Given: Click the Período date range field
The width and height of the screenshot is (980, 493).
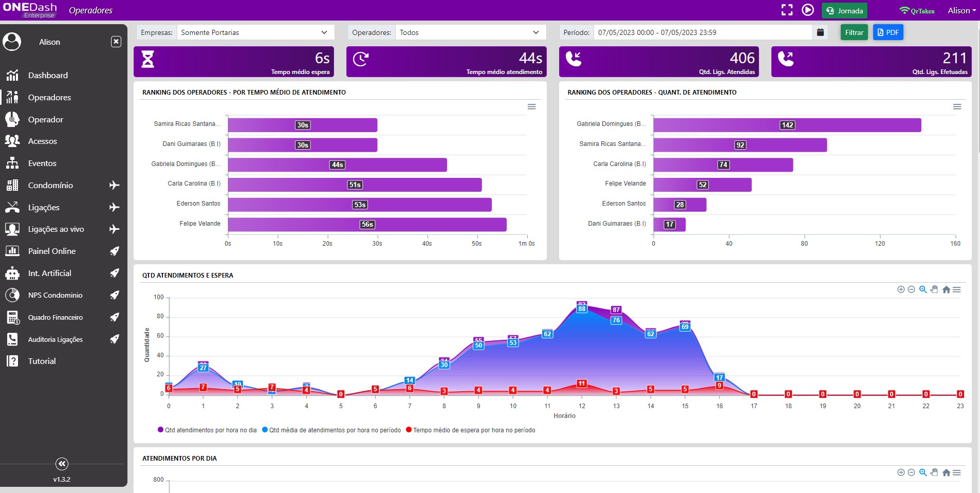Looking at the screenshot, I should coord(703,32).
